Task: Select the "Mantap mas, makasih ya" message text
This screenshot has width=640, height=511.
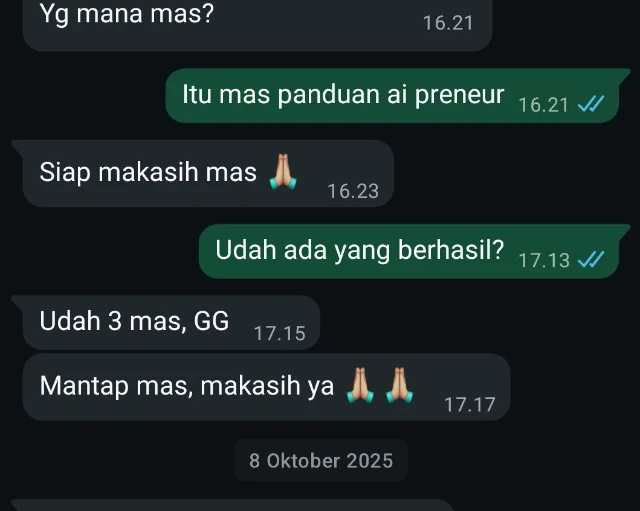Action: (187, 386)
